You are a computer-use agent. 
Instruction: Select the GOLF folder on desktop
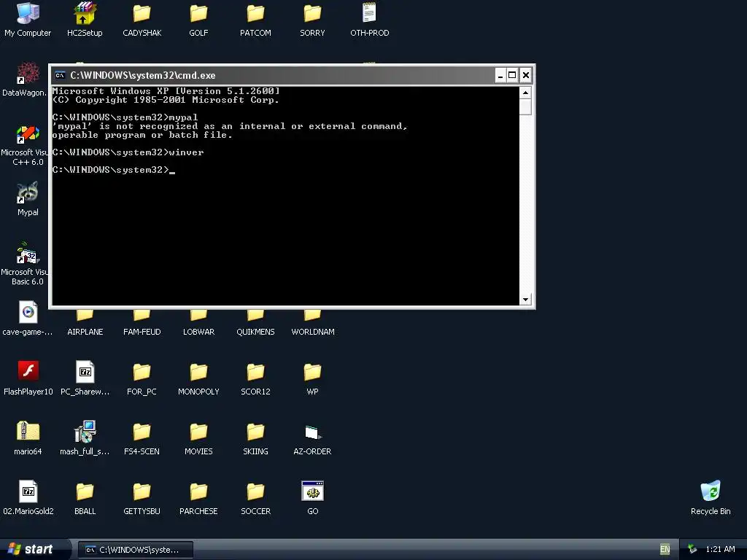198,14
